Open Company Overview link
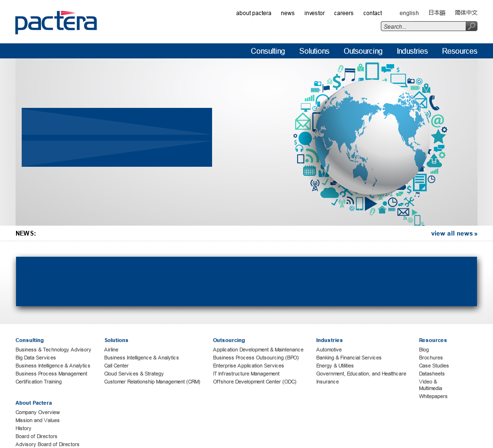Viewport: 493px width, 448px height. point(37,413)
